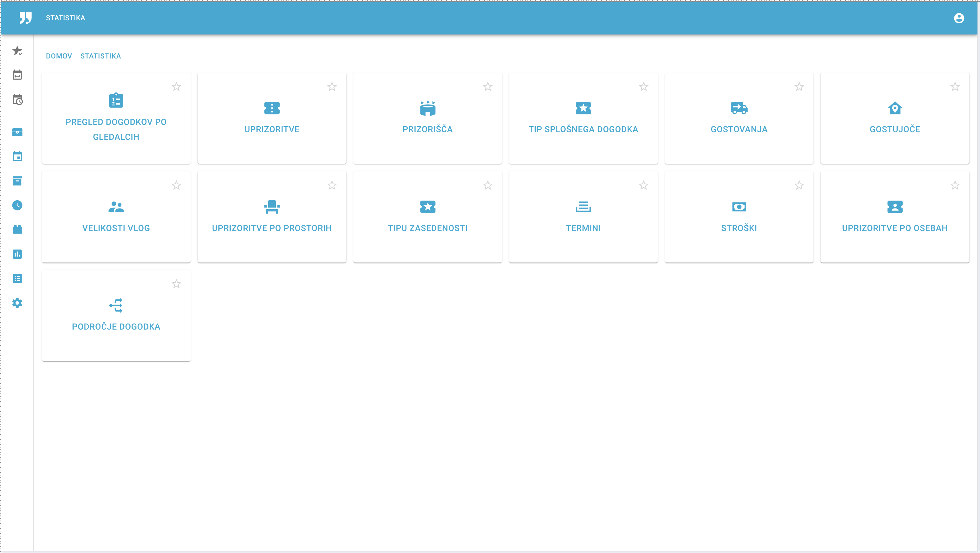Image resolution: width=980 pixels, height=553 pixels.
Task: Click the gear settings icon in sidebar
Action: (x=17, y=303)
